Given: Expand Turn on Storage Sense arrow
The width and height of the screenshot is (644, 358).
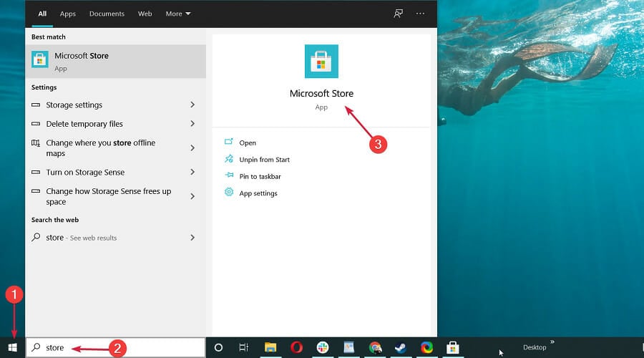Looking at the screenshot, I should point(192,173).
